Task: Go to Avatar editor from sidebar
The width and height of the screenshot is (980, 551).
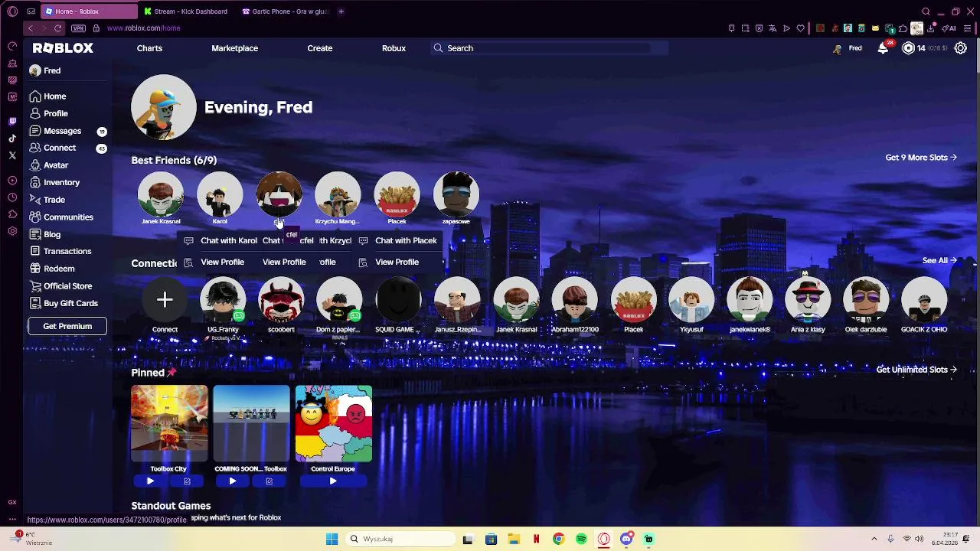Action: (49, 165)
